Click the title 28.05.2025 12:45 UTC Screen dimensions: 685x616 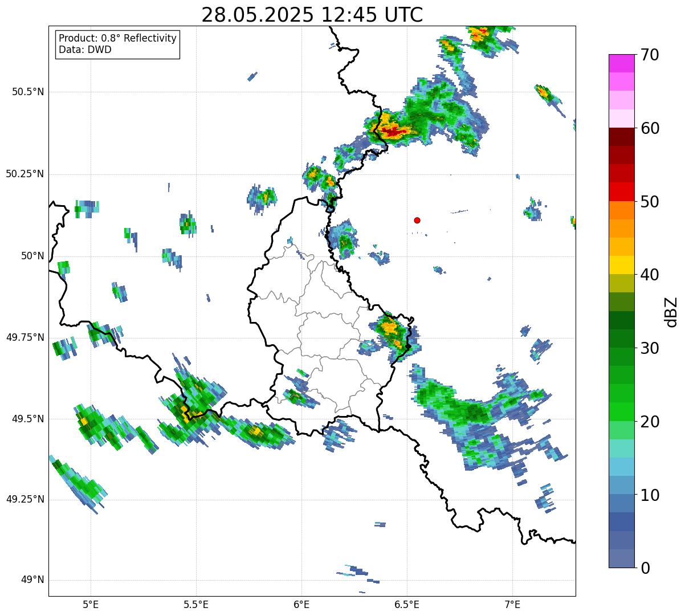click(x=312, y=15)
